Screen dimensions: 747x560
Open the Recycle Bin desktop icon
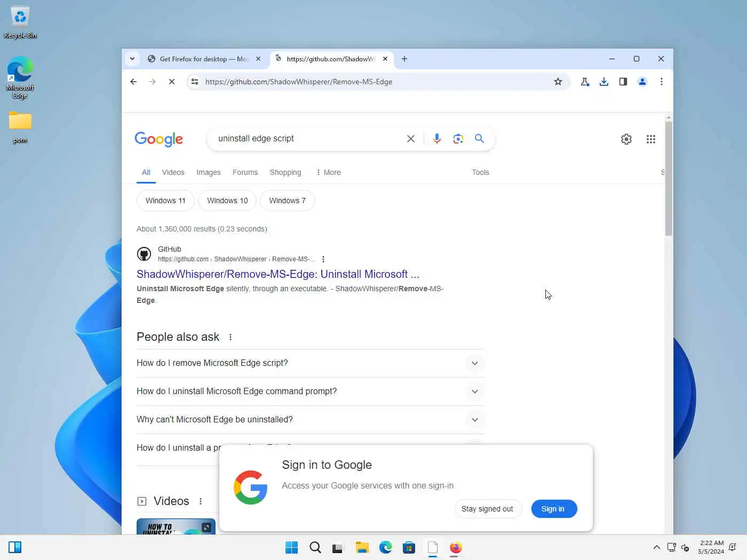[20, 22]
